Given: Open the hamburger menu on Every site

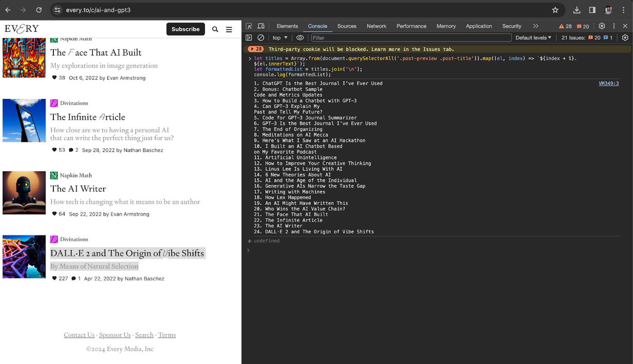Looking at the screenshot, I should point(229,29).
